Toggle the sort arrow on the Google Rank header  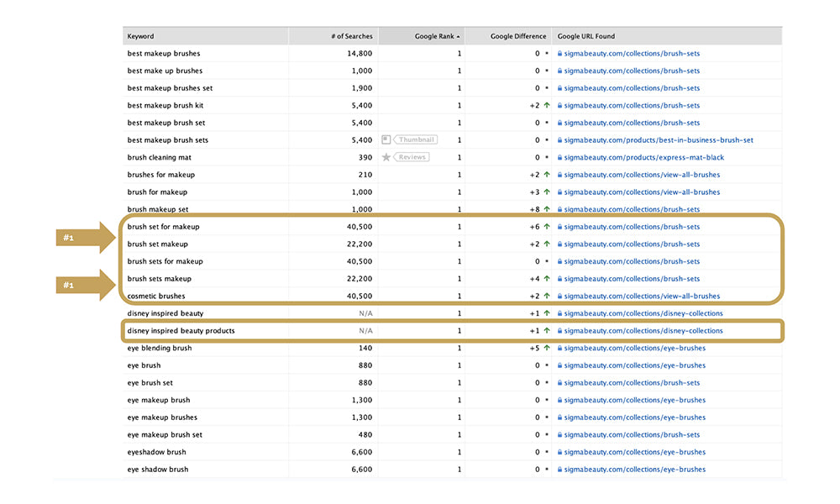tap(458, 37)
